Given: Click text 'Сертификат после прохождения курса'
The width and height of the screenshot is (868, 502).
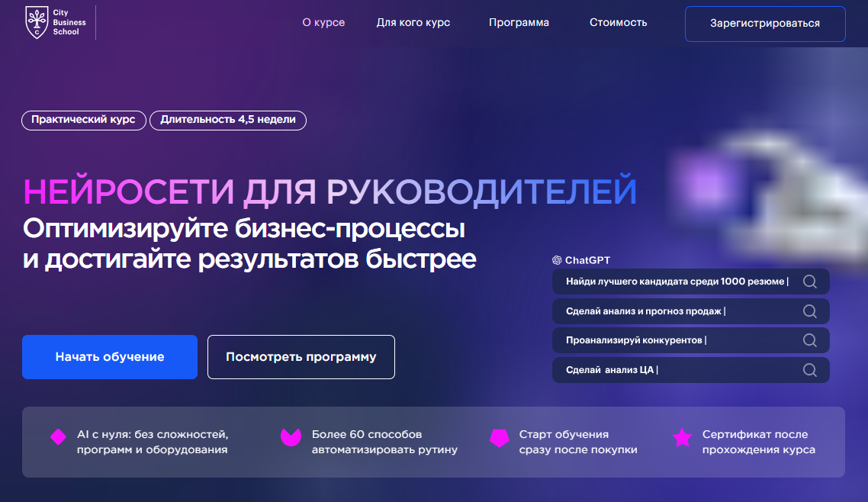Looking at the screenshot, I should click(x=758, y=442).
